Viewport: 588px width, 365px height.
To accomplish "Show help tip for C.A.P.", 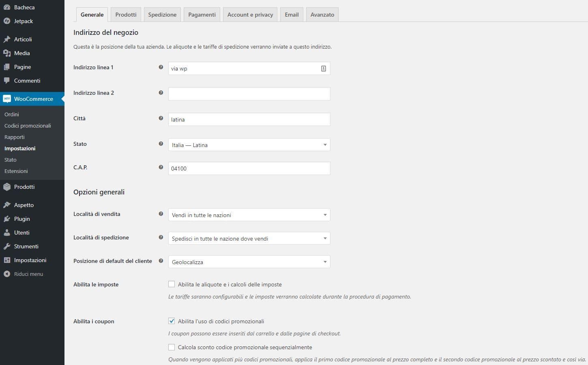I will [161, 167].
